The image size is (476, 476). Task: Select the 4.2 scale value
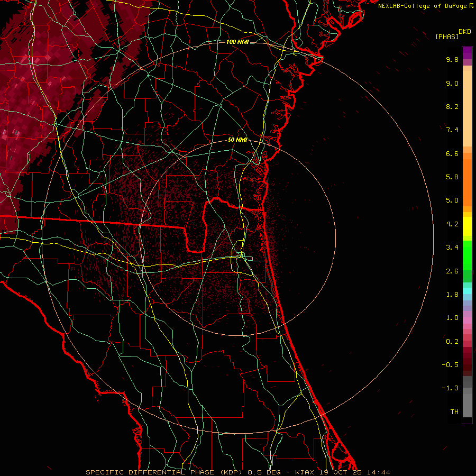[x=452, y=224]
